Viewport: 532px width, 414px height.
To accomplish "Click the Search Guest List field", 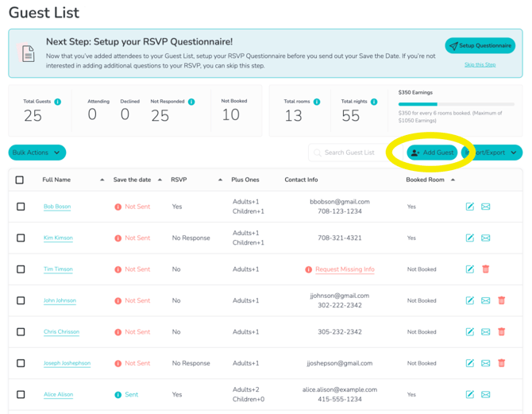I will coord(351,153).
